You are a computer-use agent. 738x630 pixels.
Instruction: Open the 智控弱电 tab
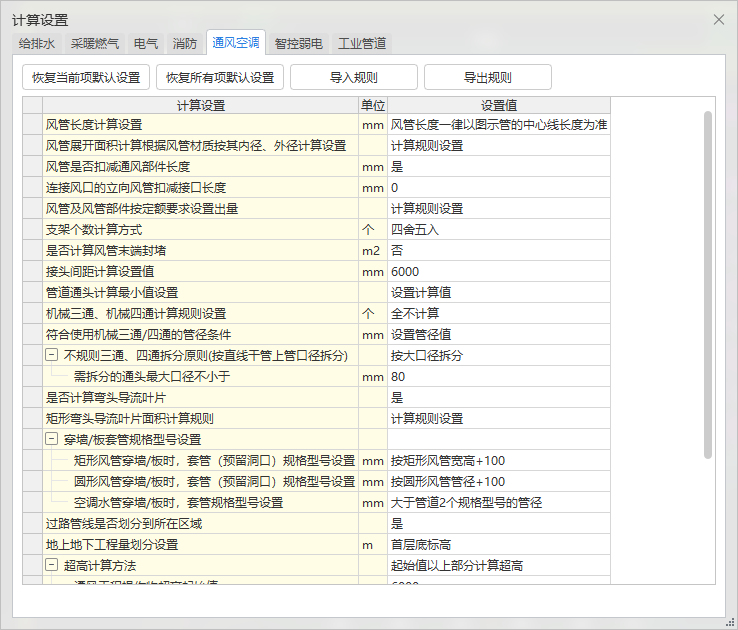point(298,44)
